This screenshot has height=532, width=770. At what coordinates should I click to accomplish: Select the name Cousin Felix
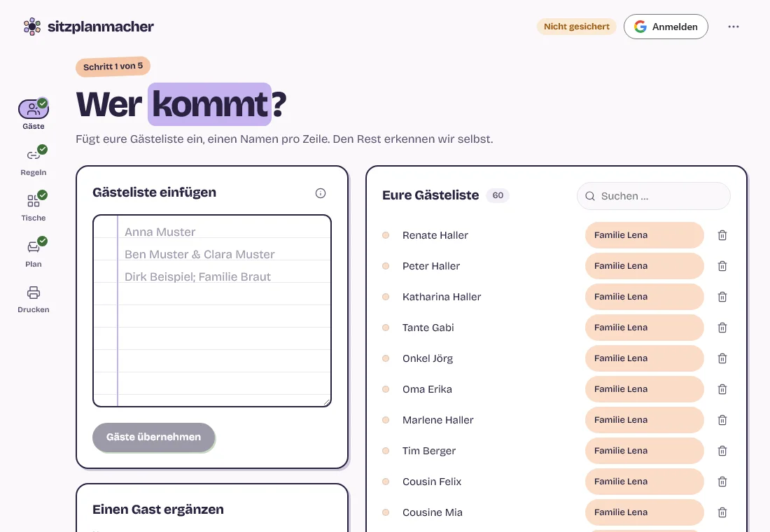click(x=432, y=482)
